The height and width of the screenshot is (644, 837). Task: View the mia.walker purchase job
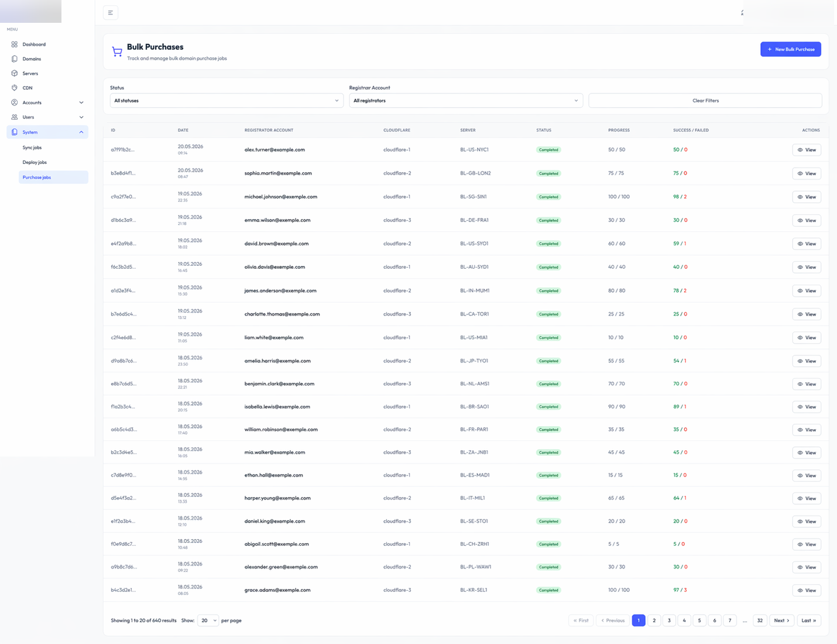click(807, 453)
